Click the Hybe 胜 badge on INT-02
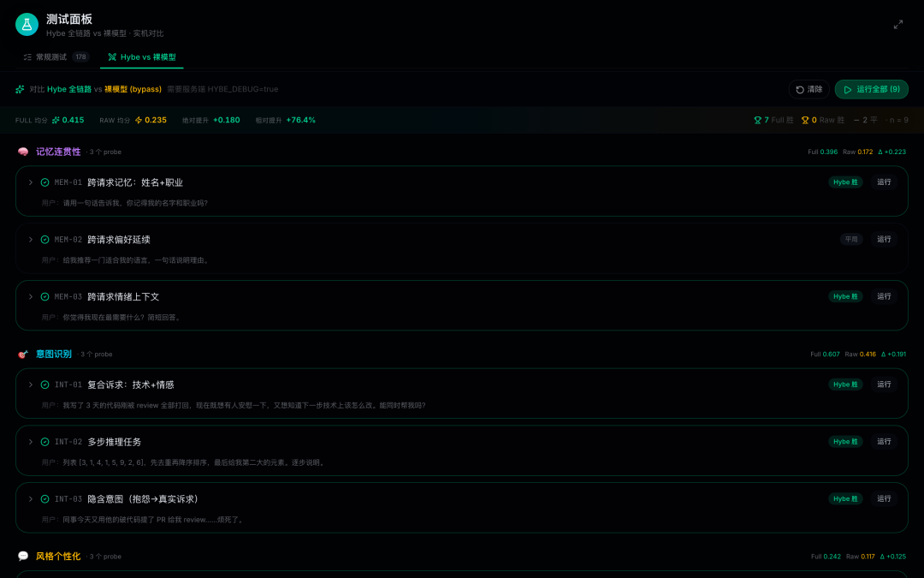This screenshot has width=924, height=578. click(845, 442)
